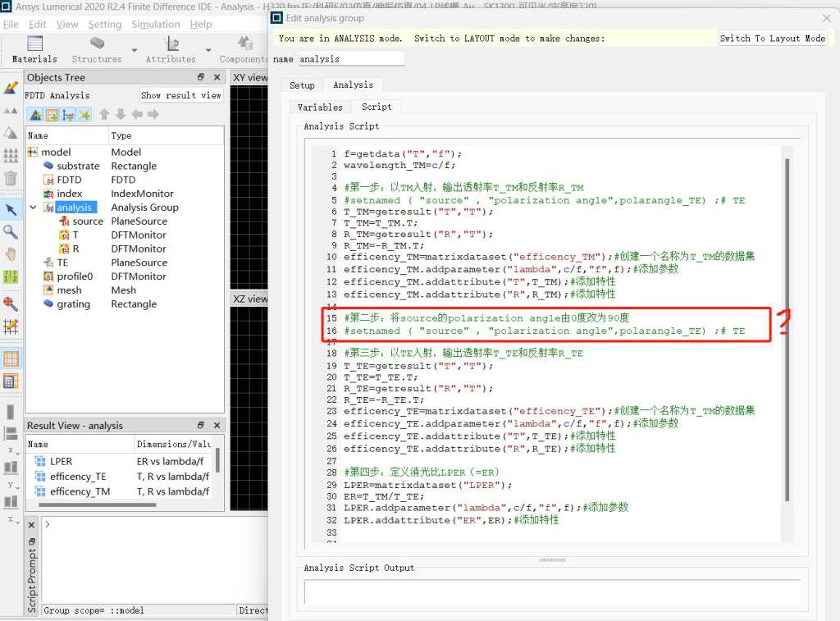The image size is (840, 621).
Task: Select the arrow Select tool
Action: [x=11, y=209]
